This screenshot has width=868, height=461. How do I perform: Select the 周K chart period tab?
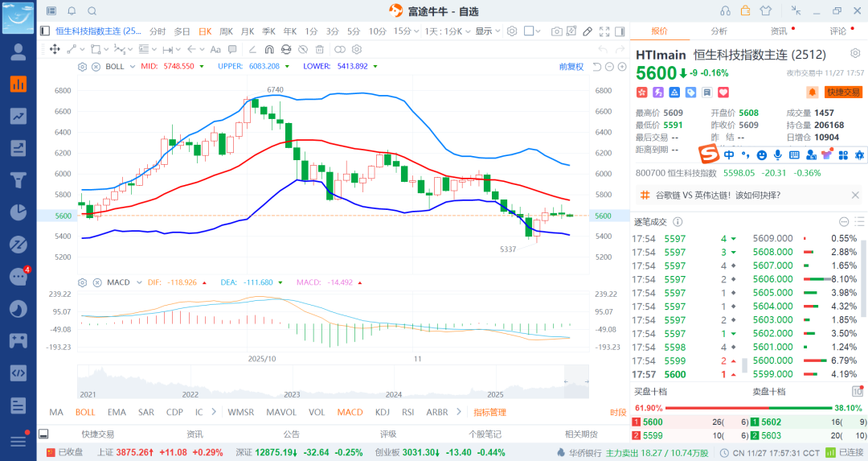[226, 31]
